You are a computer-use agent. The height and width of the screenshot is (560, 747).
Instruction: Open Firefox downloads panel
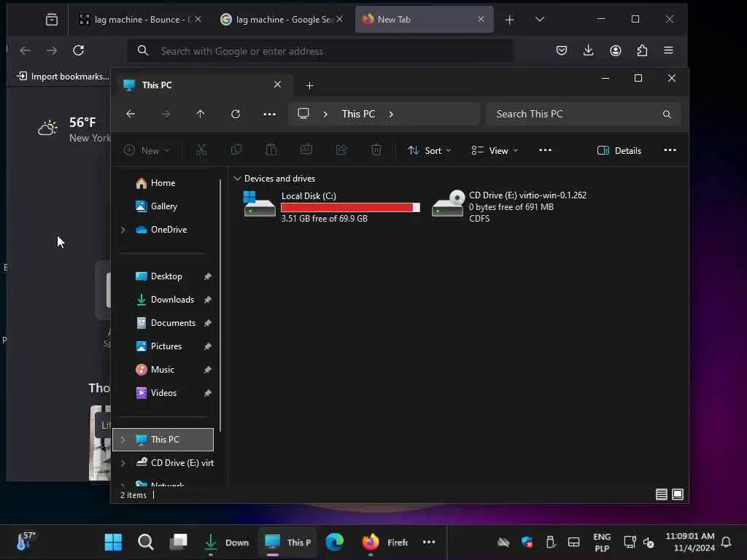click(x=589, y=50)
